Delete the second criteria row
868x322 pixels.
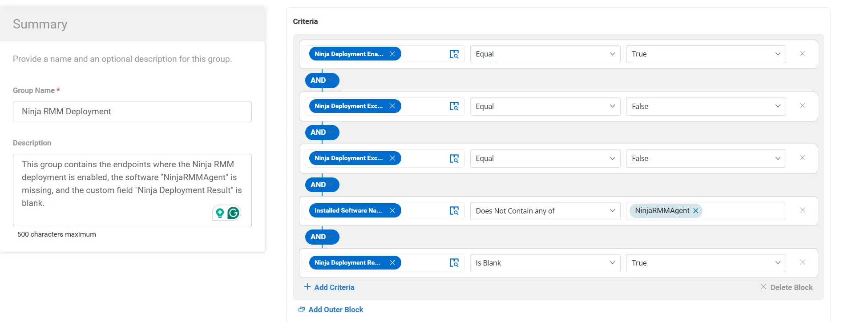click(803, 105)
